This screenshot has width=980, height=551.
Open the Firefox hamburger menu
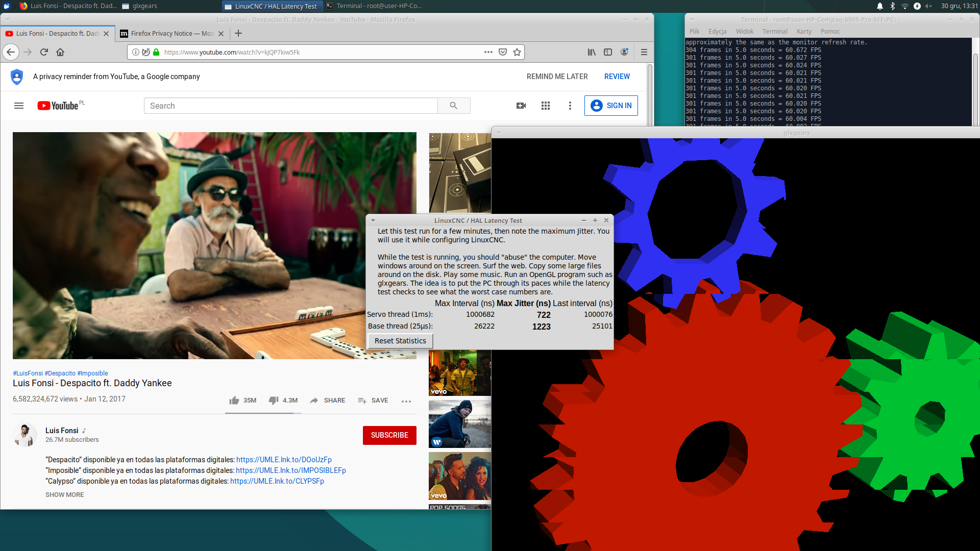[x=644, y=52]
